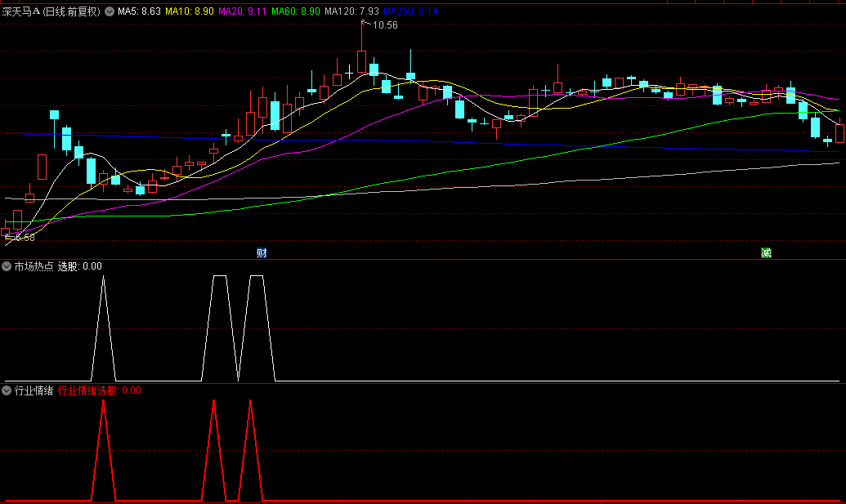Select the white MA5: 8.63 label

139,11
